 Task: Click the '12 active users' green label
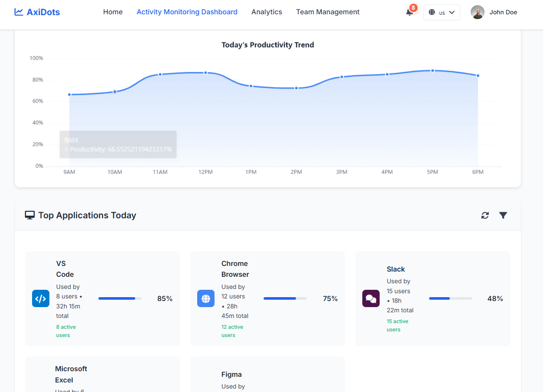232,331
